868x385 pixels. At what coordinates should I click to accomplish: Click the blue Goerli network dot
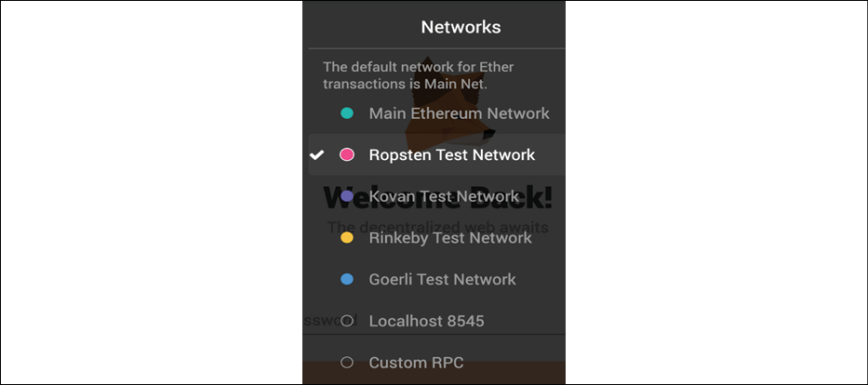pyautogui.click(x=346, y=279)
